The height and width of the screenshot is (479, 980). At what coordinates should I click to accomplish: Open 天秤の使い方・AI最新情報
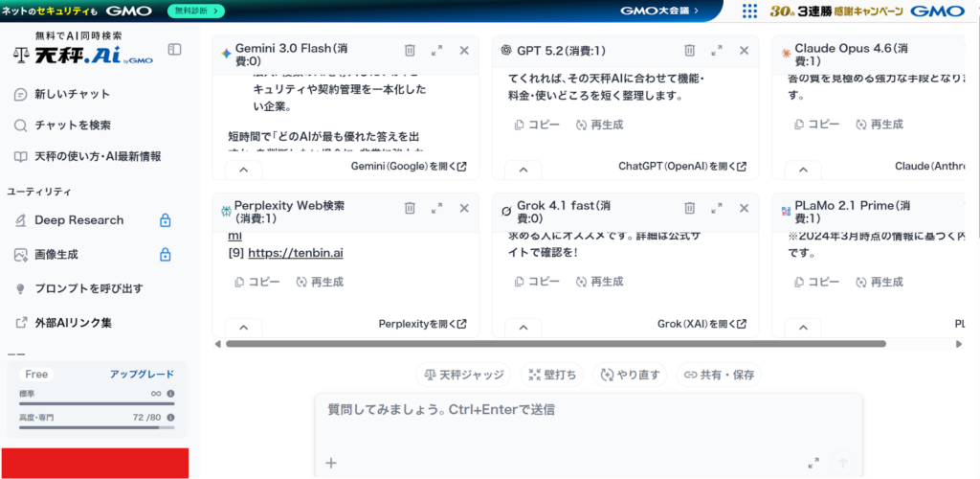click(x=87, y=156)
